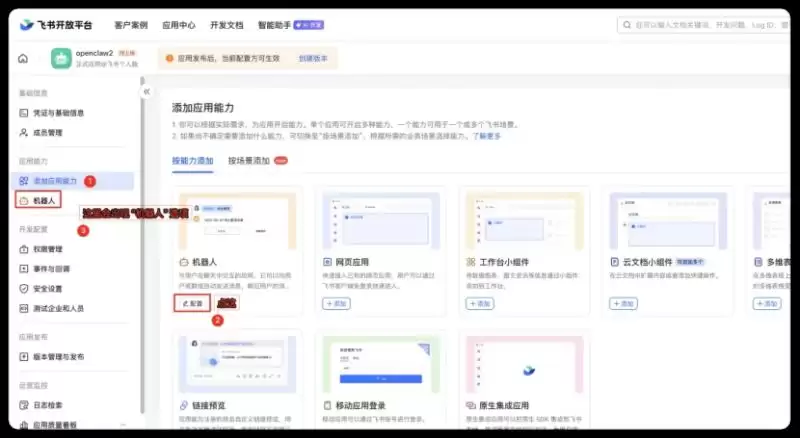
Task: Collapse sidebar with double-chevron button
Action: click(x=147, y=91)
